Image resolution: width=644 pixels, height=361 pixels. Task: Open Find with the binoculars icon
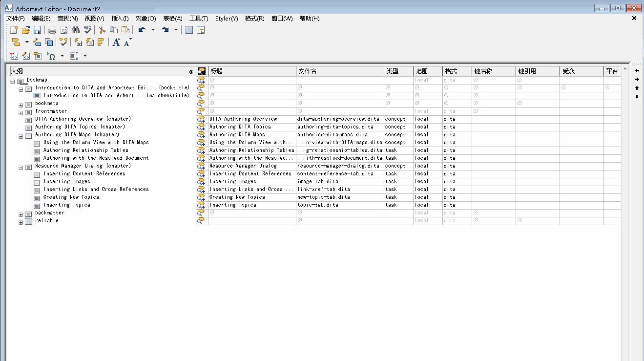tap(76, 30)
